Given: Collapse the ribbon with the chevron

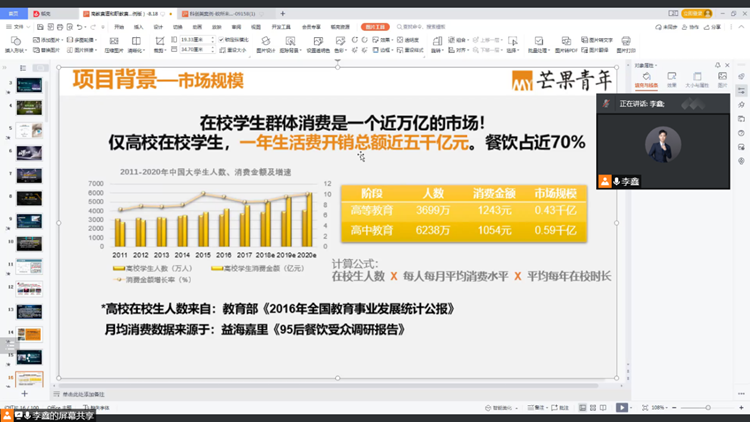Looking at the screenshot, I should pos(741,27).
